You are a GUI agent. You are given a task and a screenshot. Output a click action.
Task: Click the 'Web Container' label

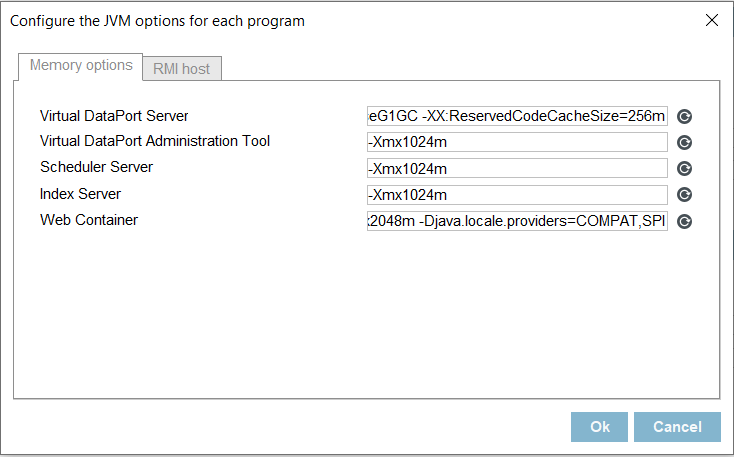(89, 220)
